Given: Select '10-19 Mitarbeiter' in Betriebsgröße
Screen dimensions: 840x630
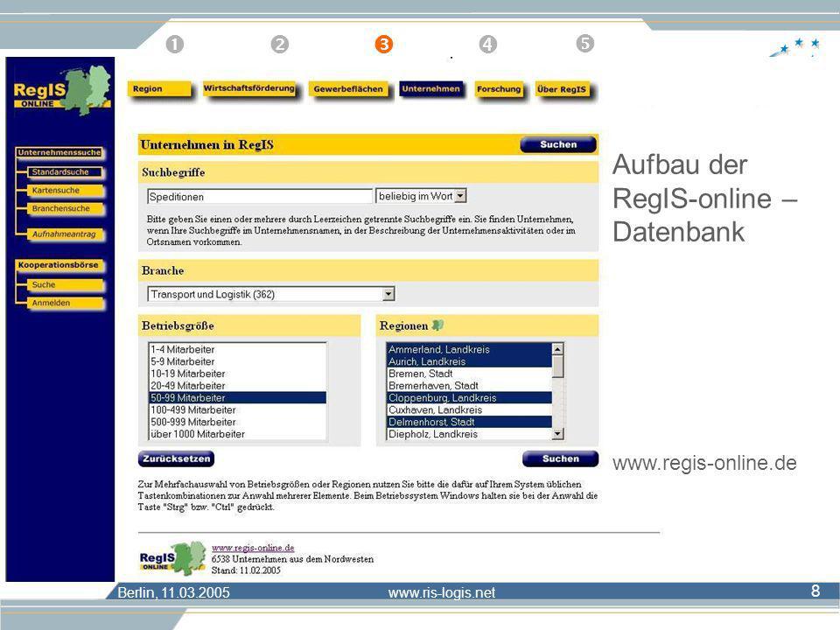Looking at the screenshot, I should coord(237,374).
